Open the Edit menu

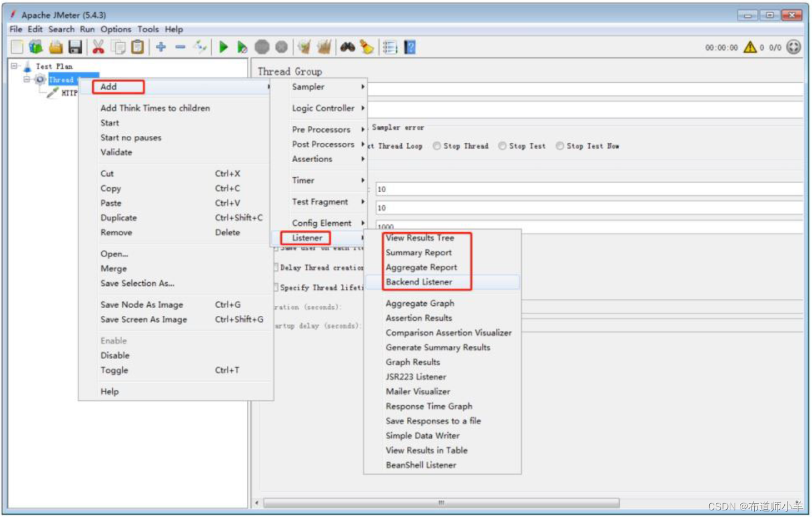pyautogui.click(x=35, y=29)
